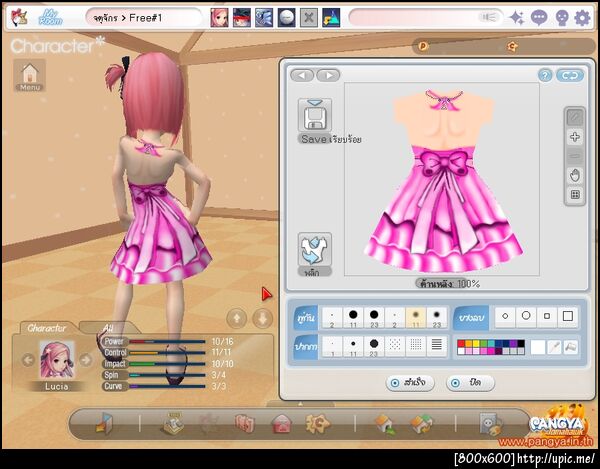The height and width of the screenshot is (469, 600).
Task: Select the eyedropper color picker tool
Action: coord(554,347)
